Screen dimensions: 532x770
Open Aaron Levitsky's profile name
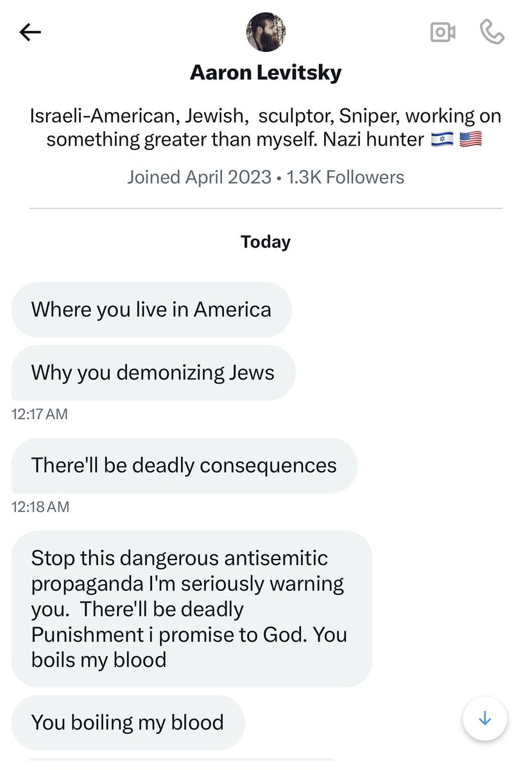click(x=266, y=73)
